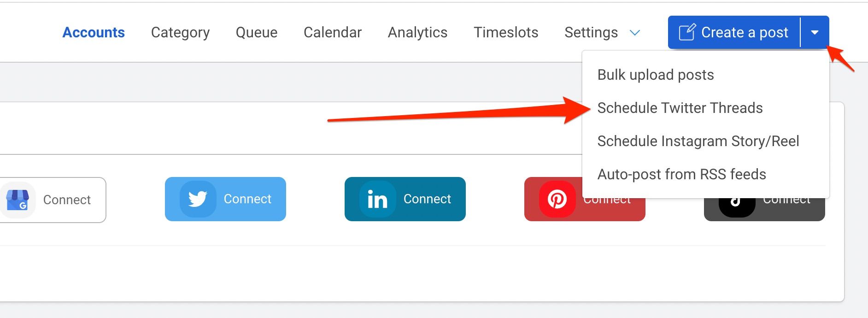The height and width of the screenshot is (318, 868).
Task: Pick Auto-post from RSS feeds
Action: coord(681,174)
